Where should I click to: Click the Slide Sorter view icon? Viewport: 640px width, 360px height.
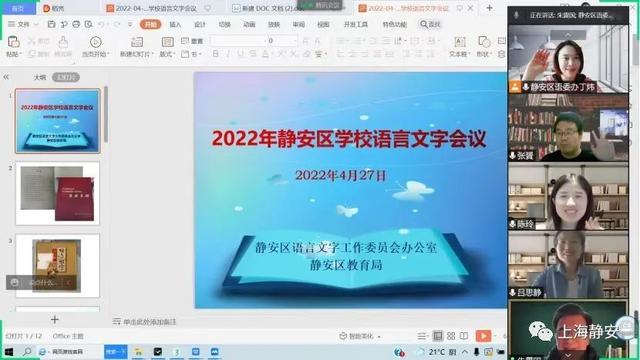pyautogui.click(x=451, y=336)
